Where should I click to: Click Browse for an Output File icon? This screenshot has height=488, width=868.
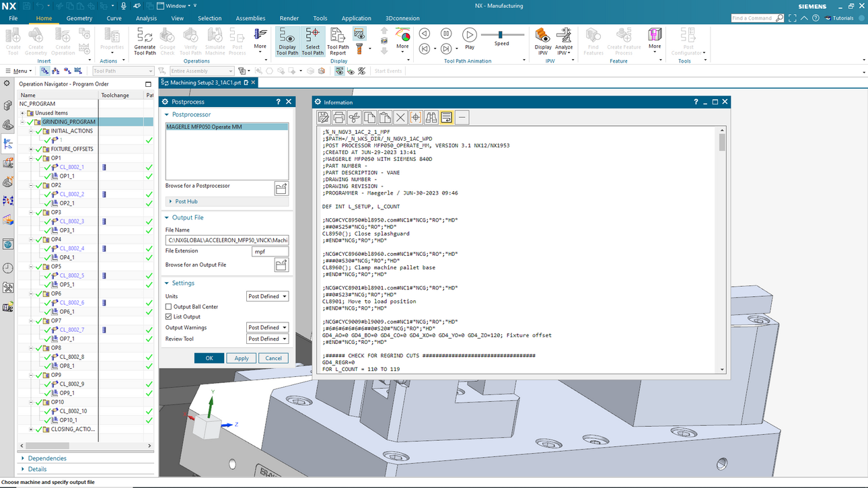click(281, 265)
